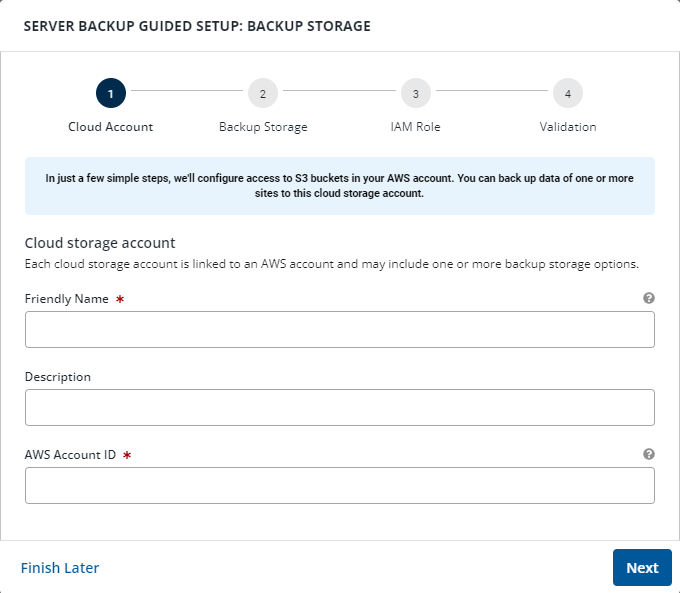Focus the AWS Account ID field
The width and height of the screenshot is (680, 593).
(339, 485)
